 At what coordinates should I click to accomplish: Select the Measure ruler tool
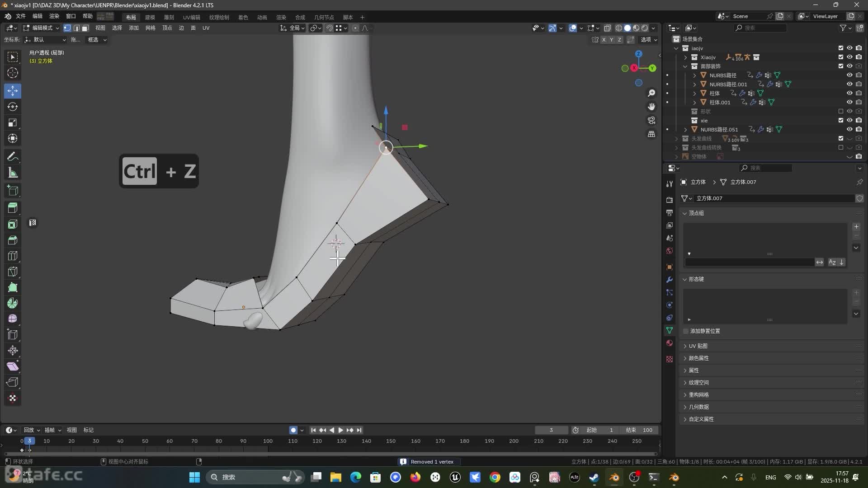pos(13,173)
